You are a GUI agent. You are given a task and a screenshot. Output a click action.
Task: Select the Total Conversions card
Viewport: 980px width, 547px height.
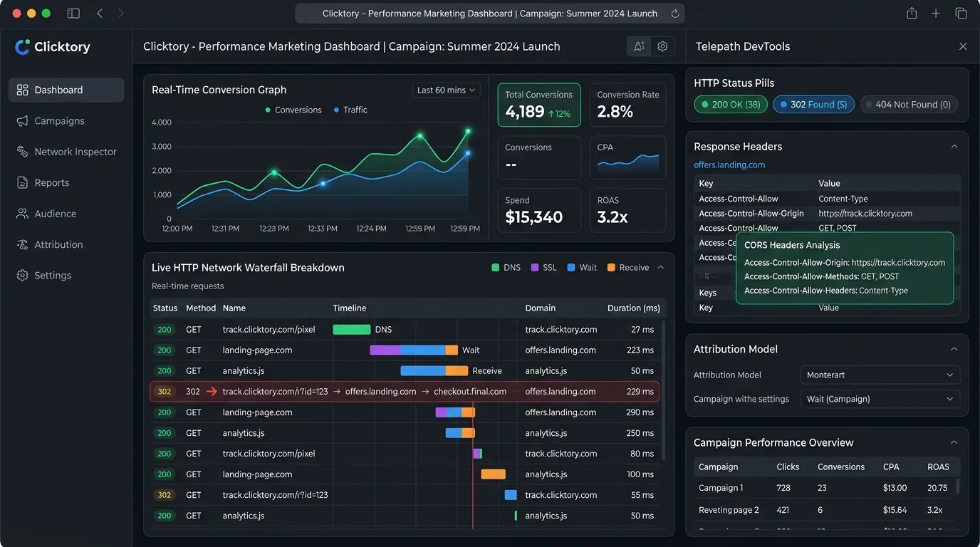(x=539, y=105)
